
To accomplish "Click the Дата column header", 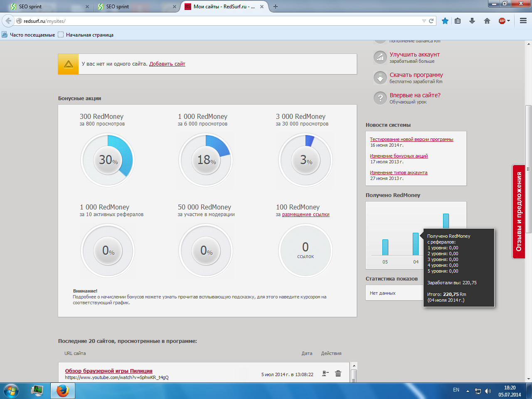I will point(307,353).
